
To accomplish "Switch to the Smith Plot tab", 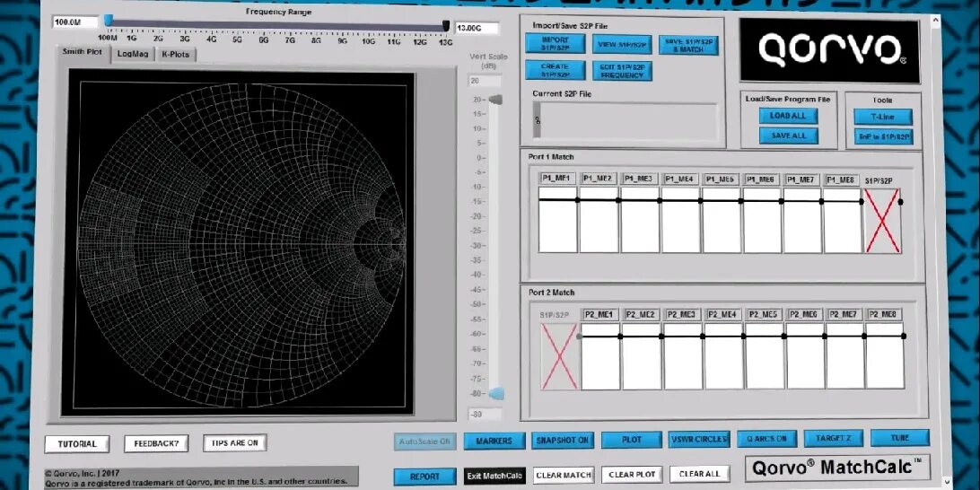I will (82, 52).
